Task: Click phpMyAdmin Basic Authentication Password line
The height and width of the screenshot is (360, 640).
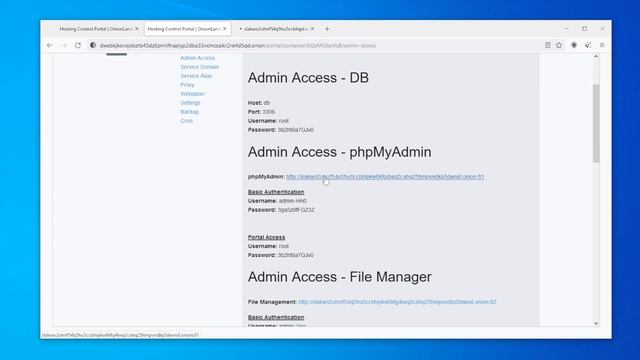Action: click(x=281, y=210)
